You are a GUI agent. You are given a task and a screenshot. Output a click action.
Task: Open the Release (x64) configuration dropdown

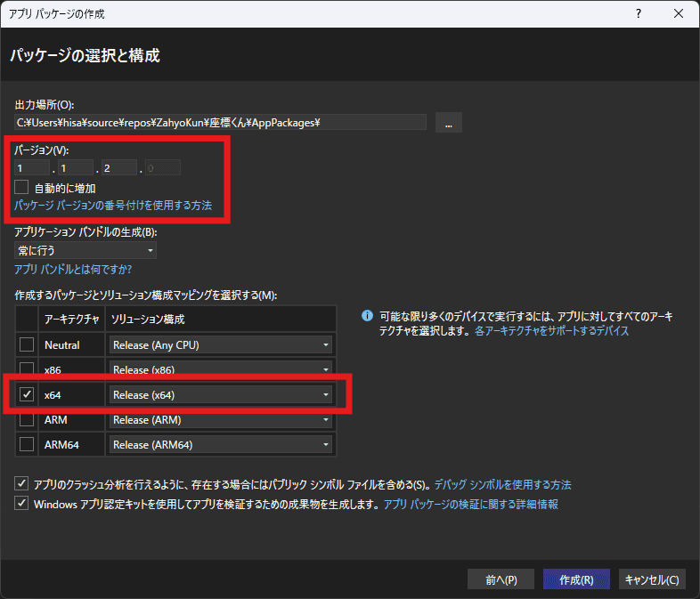coord(221,394)
